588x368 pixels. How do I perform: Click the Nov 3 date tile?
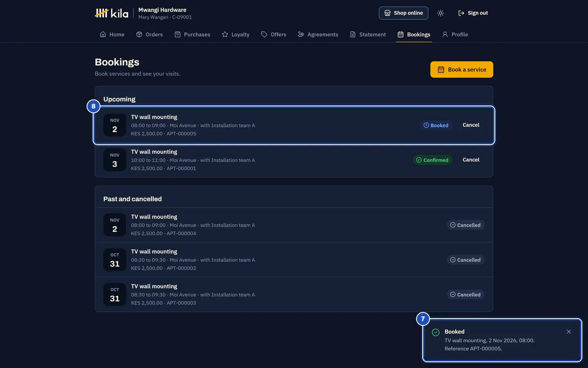tap(115, 160)
